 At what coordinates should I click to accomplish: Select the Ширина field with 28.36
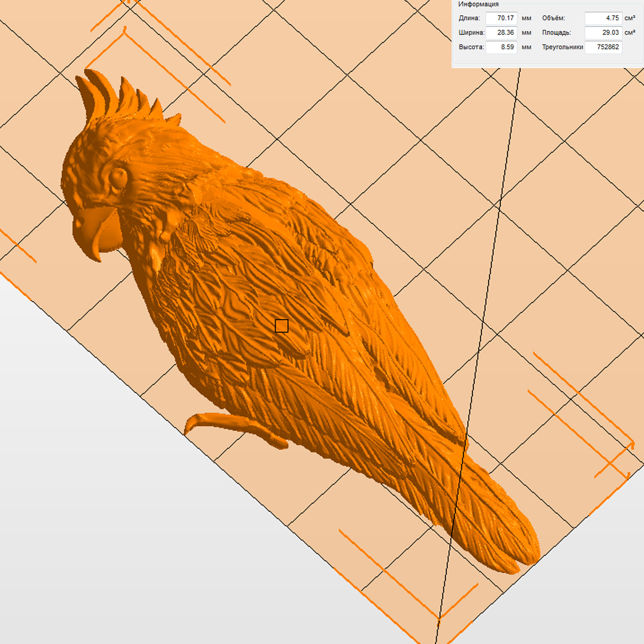[x=501, y=33]
